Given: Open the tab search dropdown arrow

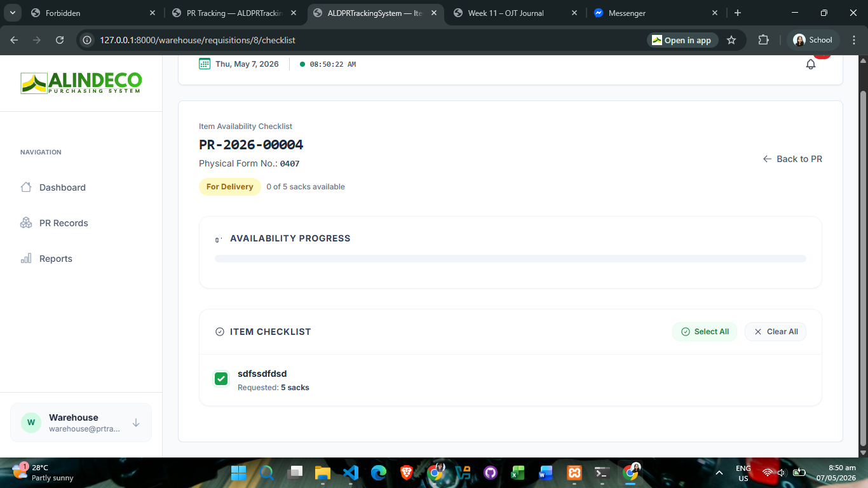Looking at the screenshot, I should (13, 13).
